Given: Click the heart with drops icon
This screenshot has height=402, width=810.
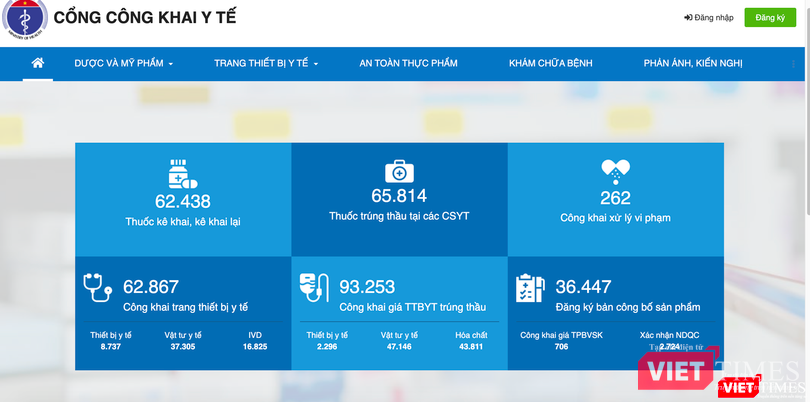Looking at the screenshot, I should click(616, 172).
